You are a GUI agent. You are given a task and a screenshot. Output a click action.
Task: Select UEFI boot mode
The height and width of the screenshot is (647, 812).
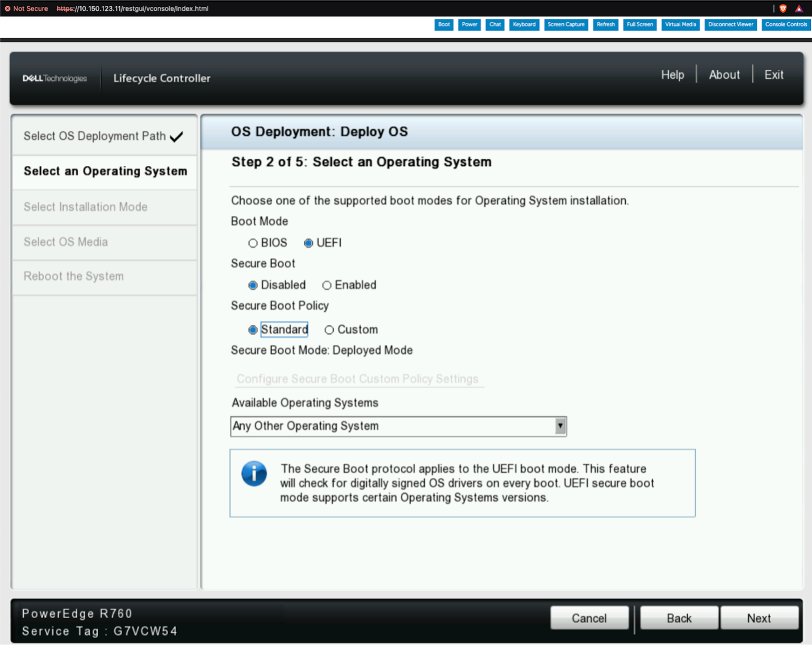coord(308,243)
